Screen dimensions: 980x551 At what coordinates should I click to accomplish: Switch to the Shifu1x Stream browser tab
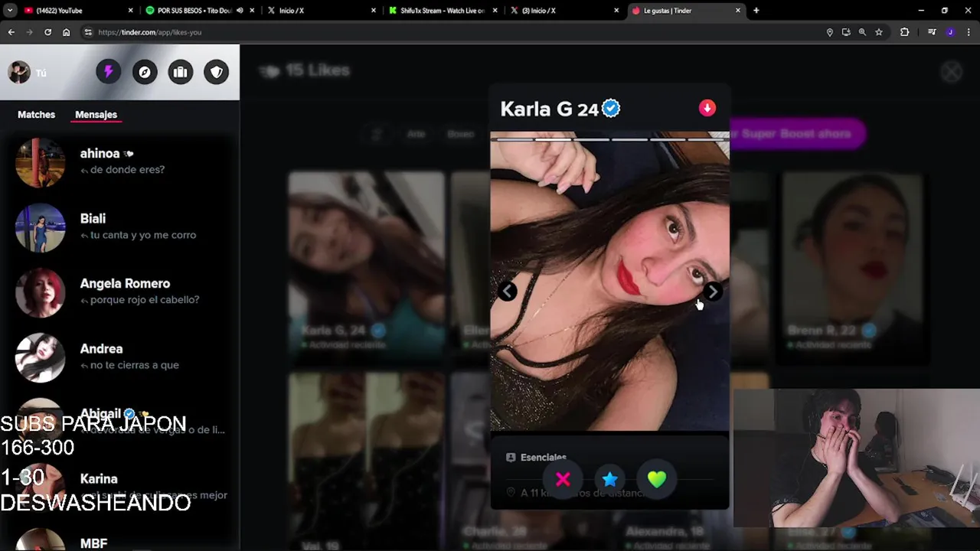click(x=443, y=11)
